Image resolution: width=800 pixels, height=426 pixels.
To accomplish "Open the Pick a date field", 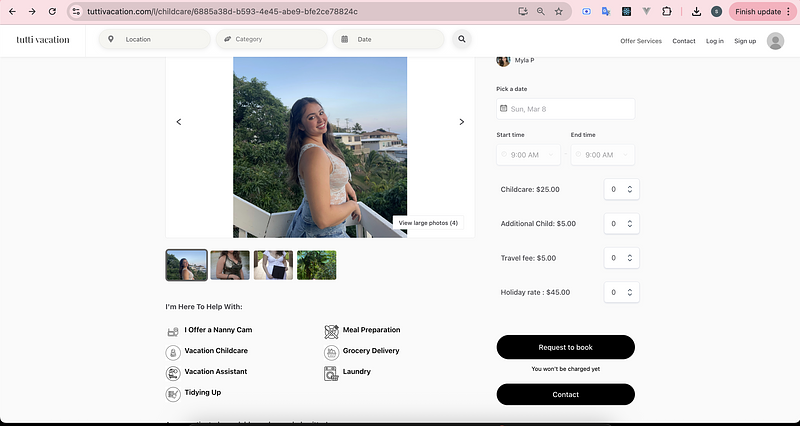I will tap(565, 109).
